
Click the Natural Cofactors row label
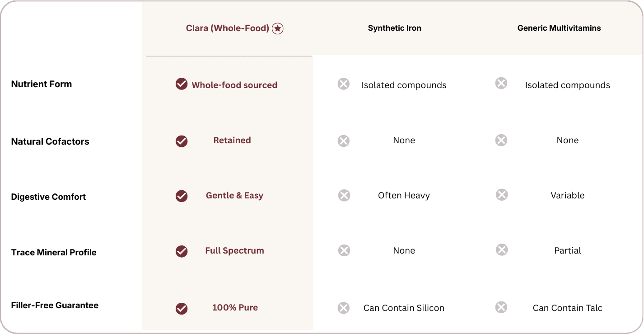coord(50,141)
